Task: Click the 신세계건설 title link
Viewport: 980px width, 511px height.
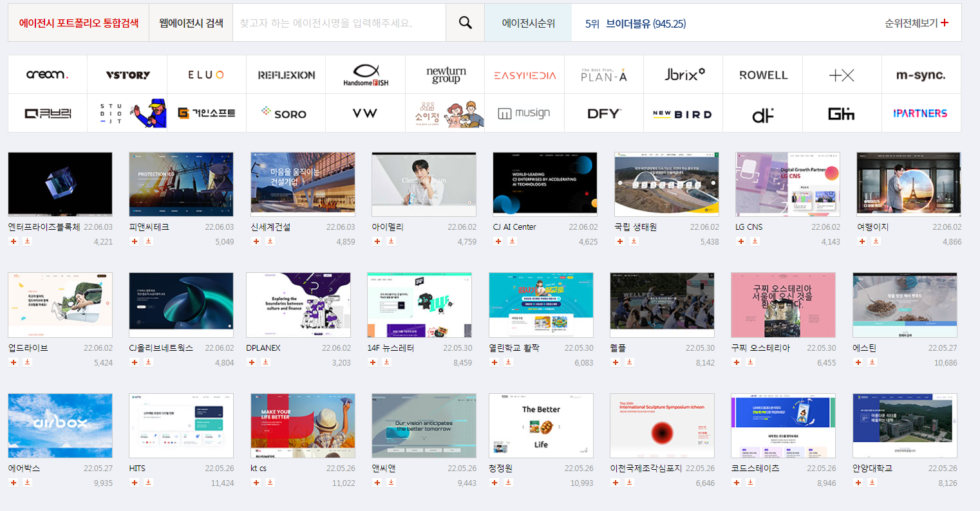Action: click(270, 227)
